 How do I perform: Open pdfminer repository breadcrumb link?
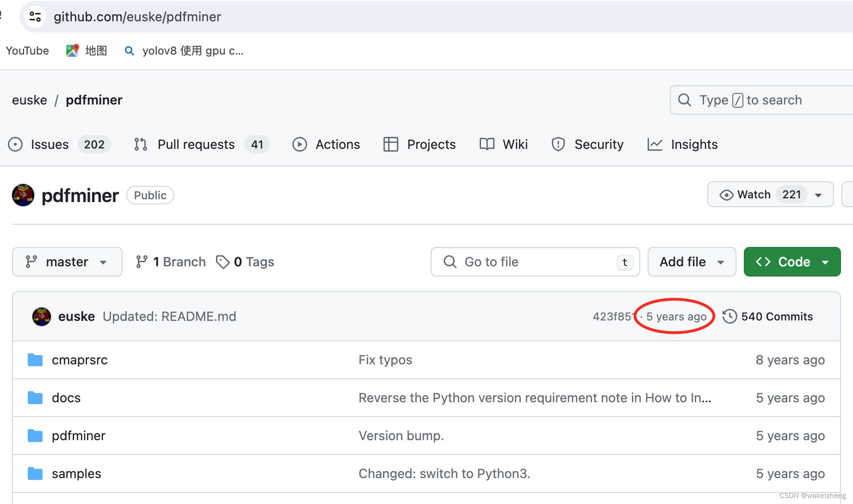tap(94, 100)
